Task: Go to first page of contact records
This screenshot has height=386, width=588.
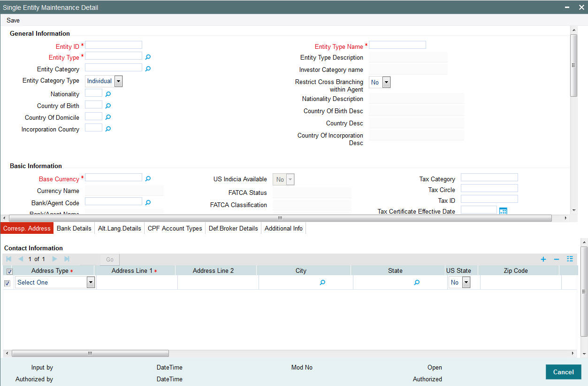Action: pyautogui.click(x=9, y=259)
